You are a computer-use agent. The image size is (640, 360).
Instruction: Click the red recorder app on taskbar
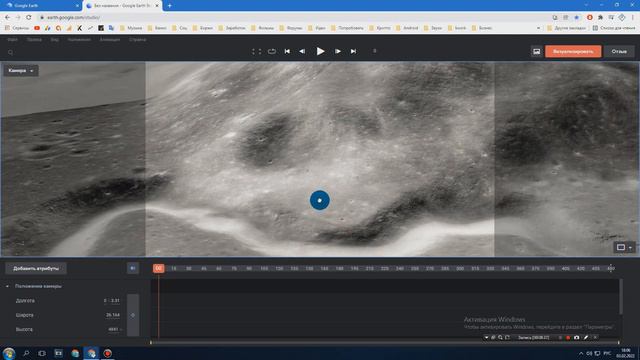(107, 353)
